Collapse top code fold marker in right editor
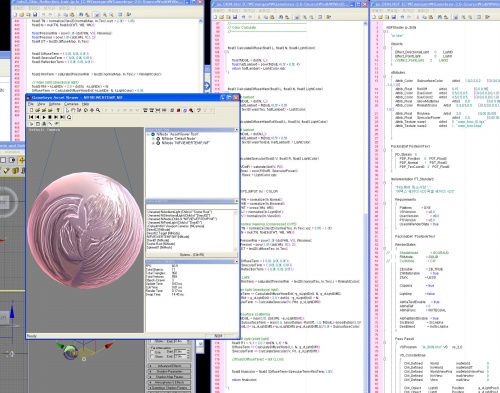 point(384,31)
